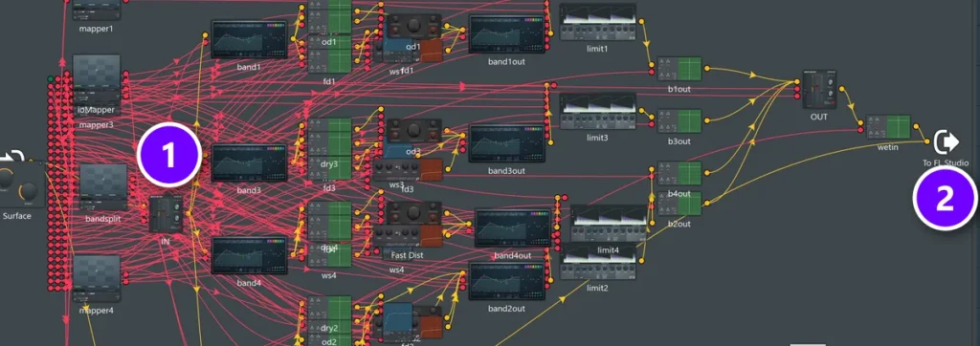The image size is (980, 346).
Task: Select the band4 equalizer node
Action: click(x=250, y=255)
